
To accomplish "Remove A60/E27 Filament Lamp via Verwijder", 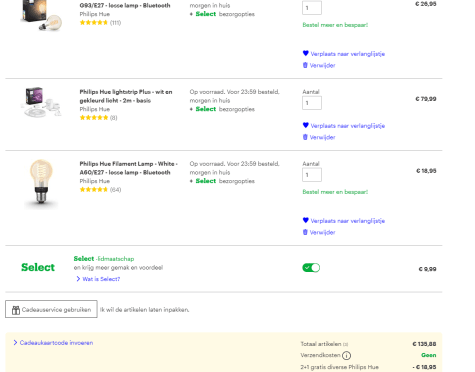I will 322,232.
